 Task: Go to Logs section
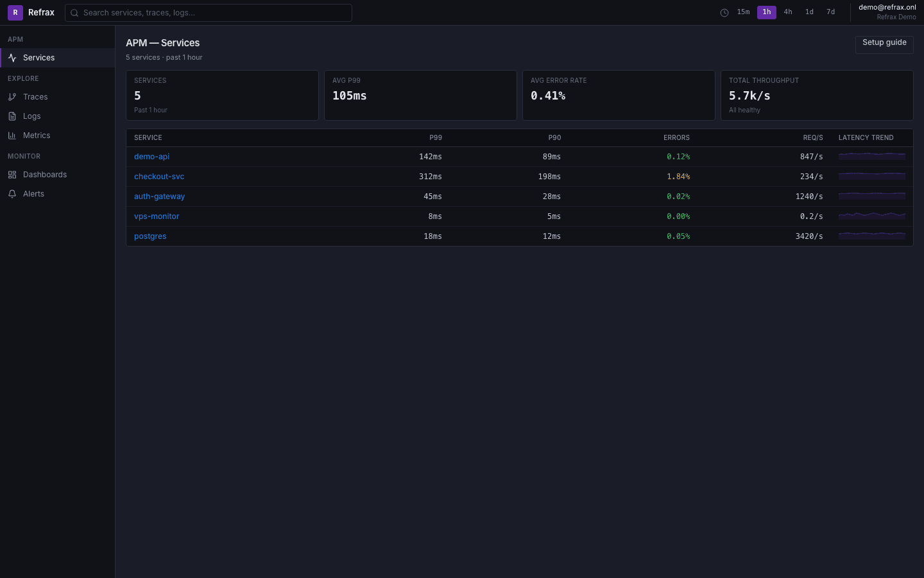click(x=58, y=116)
